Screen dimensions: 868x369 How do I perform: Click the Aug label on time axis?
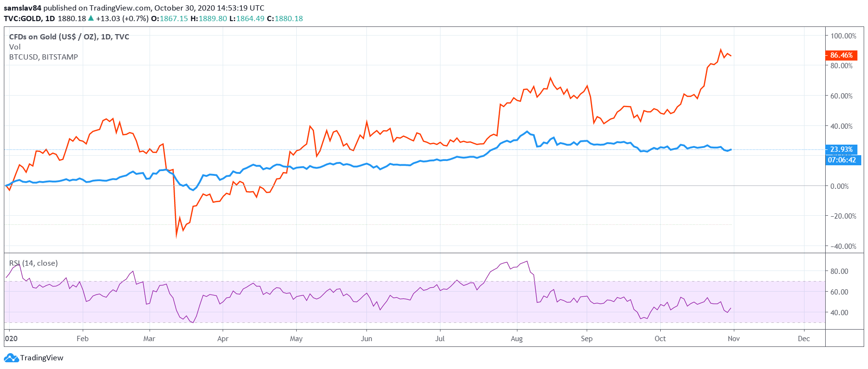[516, 339]
